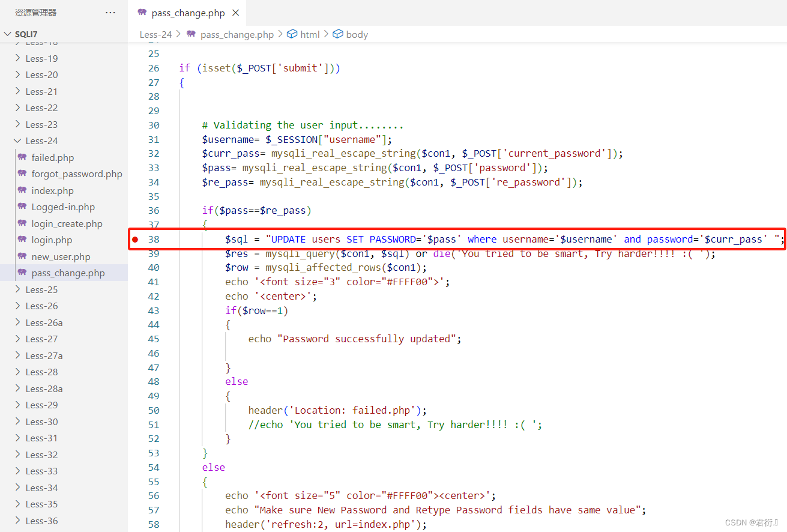Click the PHP icon on the editor tab
This screenshot has height=532, width=787.
[142, 13]
